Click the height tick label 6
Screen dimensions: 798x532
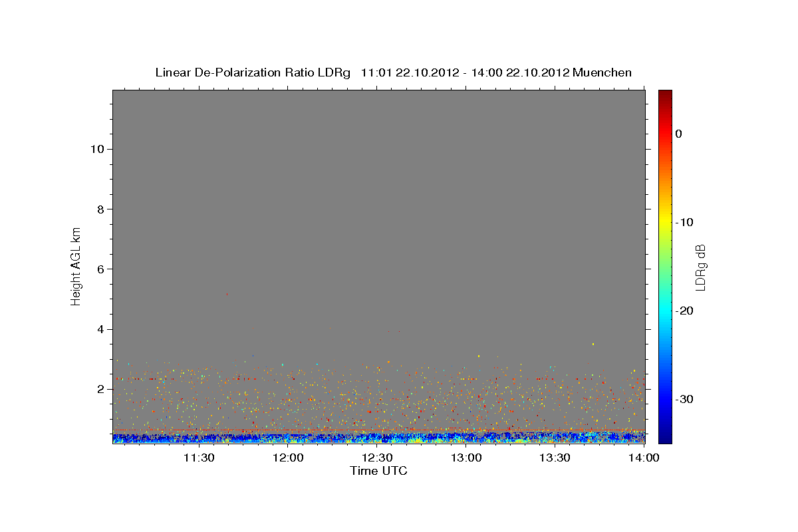coord(99,269)
